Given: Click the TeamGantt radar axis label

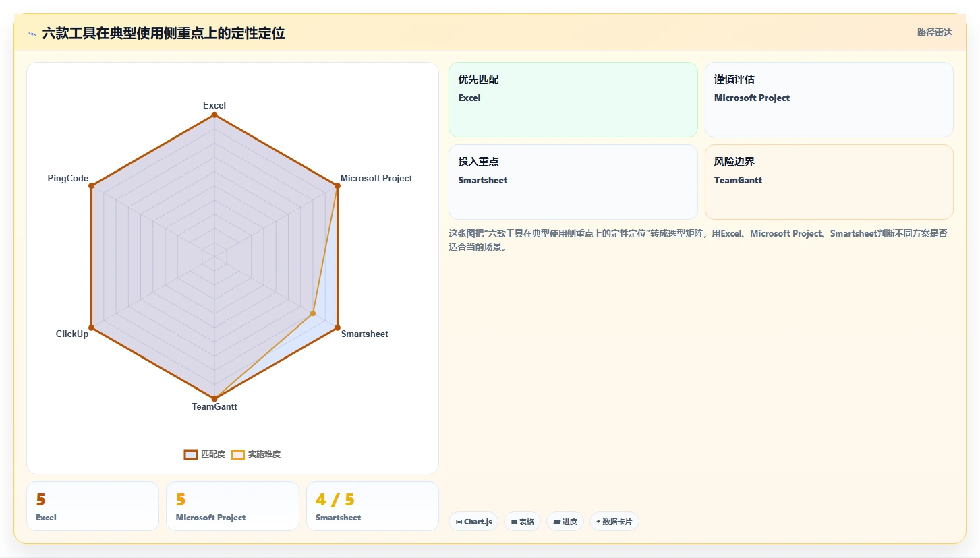Looking at the screenshot, I should 214,406.
